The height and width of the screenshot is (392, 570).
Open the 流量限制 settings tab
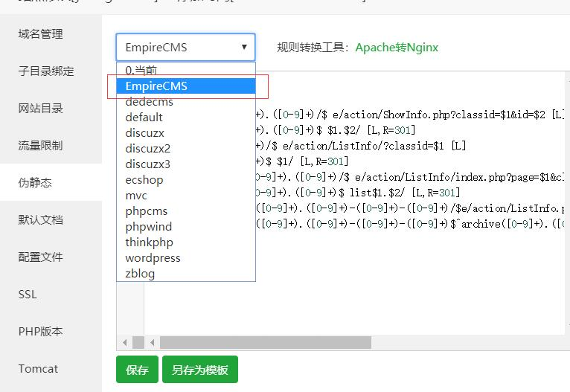pos(41,146)
